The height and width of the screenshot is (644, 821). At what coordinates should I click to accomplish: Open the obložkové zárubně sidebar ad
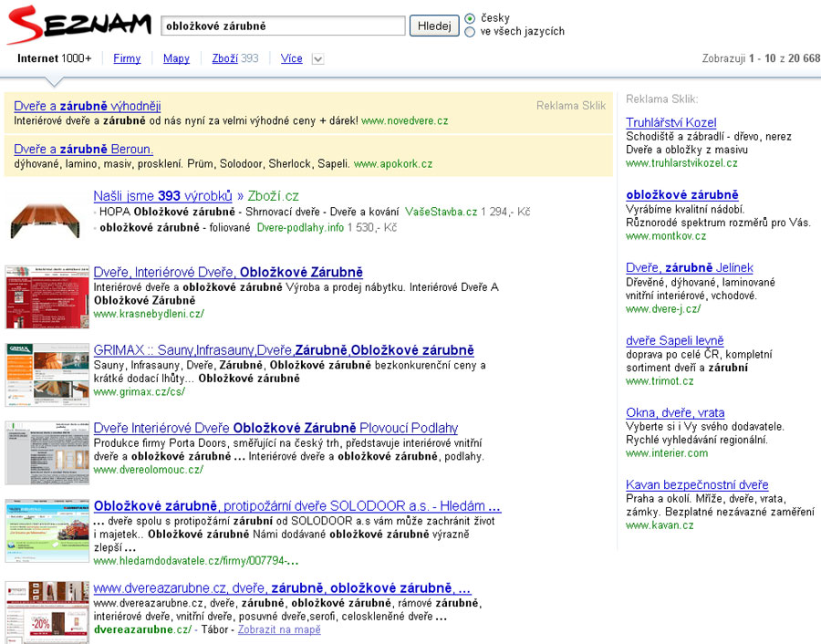(682, 195)
